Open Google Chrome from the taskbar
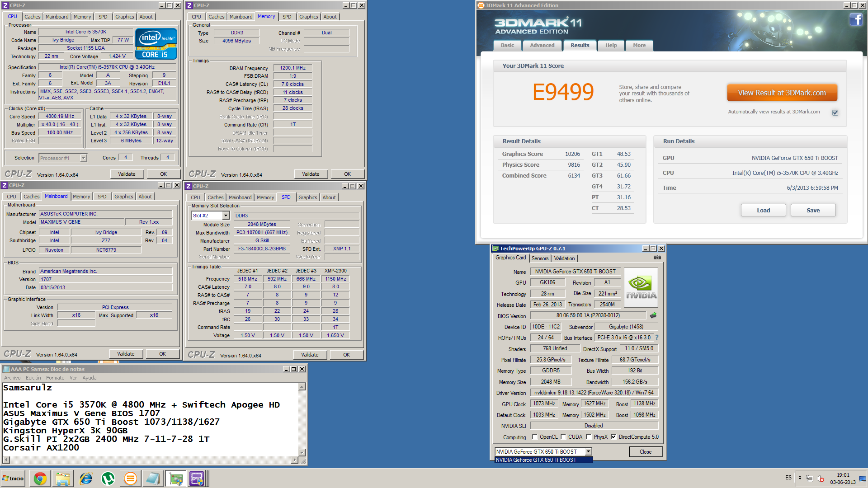Screen dimensions: 868x488 [40, 479]
